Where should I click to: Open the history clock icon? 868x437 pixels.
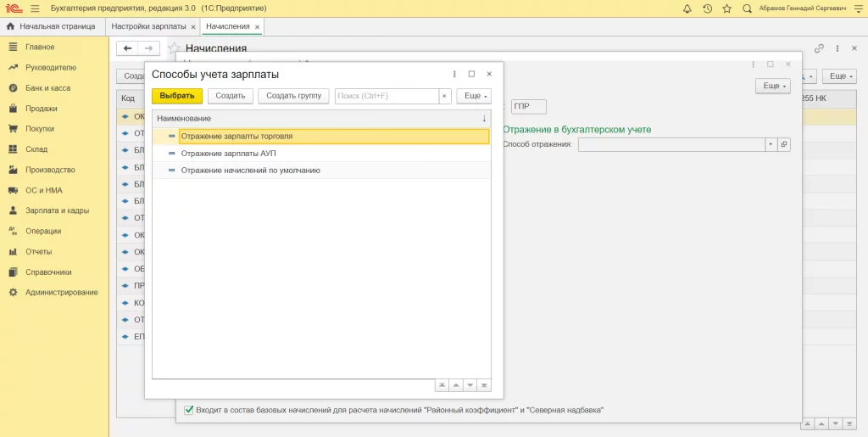707,8
